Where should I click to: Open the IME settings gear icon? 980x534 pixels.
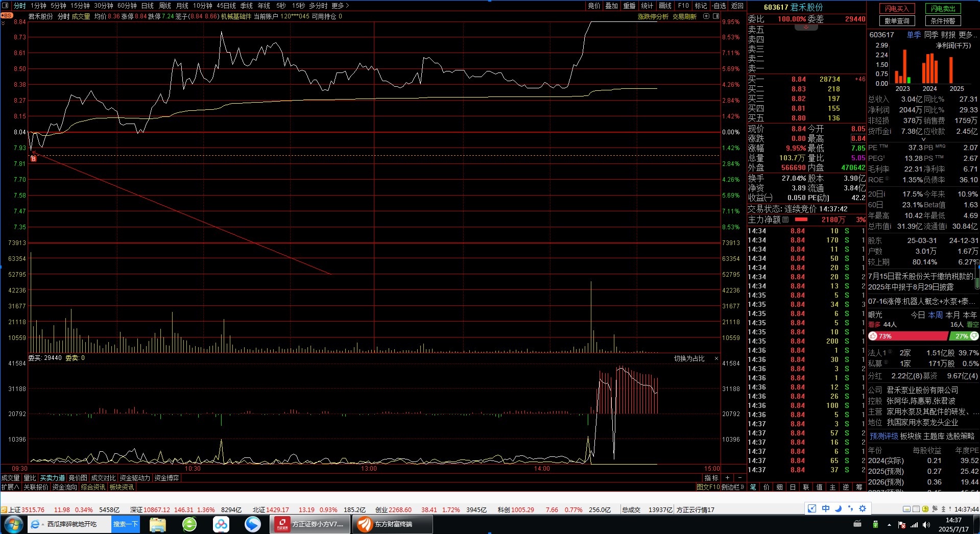[x=863, y=508]
